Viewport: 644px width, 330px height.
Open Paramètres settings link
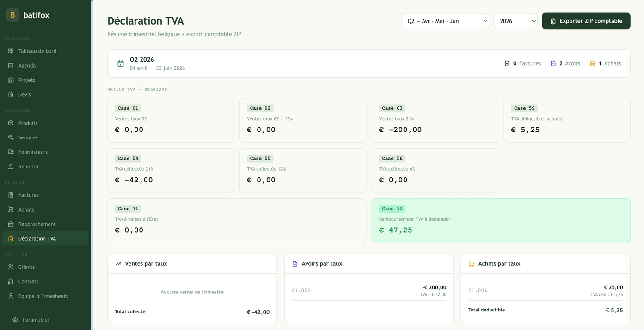(45, 320)
